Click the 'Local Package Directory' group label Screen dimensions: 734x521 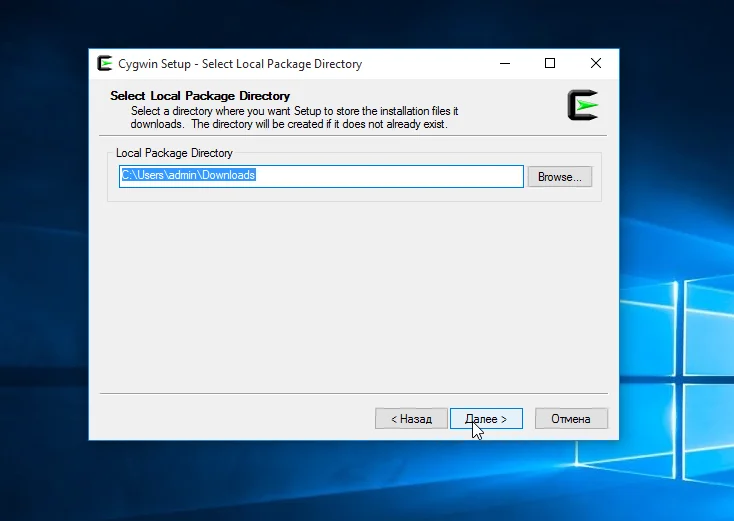(174, 153)
